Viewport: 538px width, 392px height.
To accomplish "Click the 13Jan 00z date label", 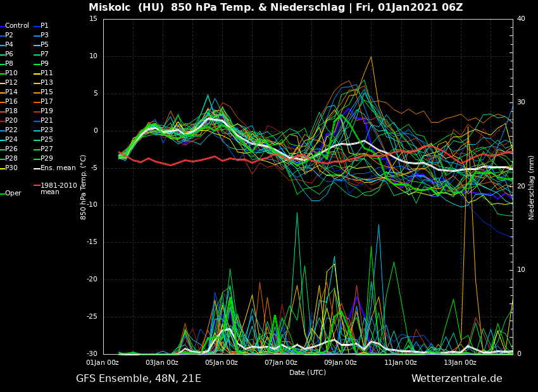I will click(460, 363).
